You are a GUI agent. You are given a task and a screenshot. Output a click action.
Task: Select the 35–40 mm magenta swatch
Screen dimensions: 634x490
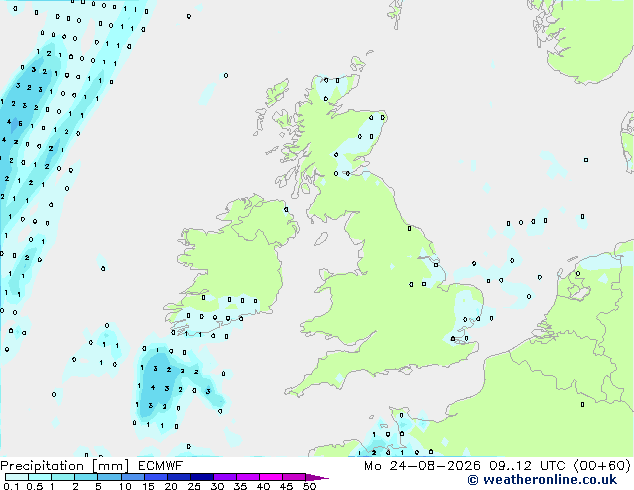coord(248,477)
